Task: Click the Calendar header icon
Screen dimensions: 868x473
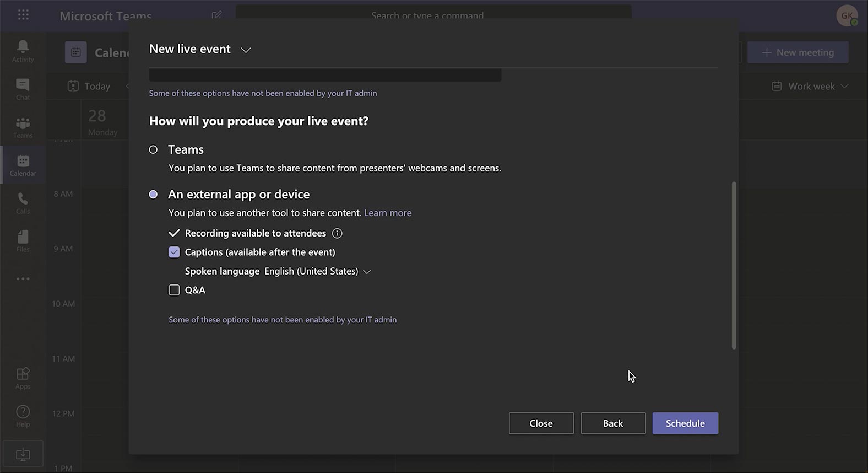Action: (76, 52)
